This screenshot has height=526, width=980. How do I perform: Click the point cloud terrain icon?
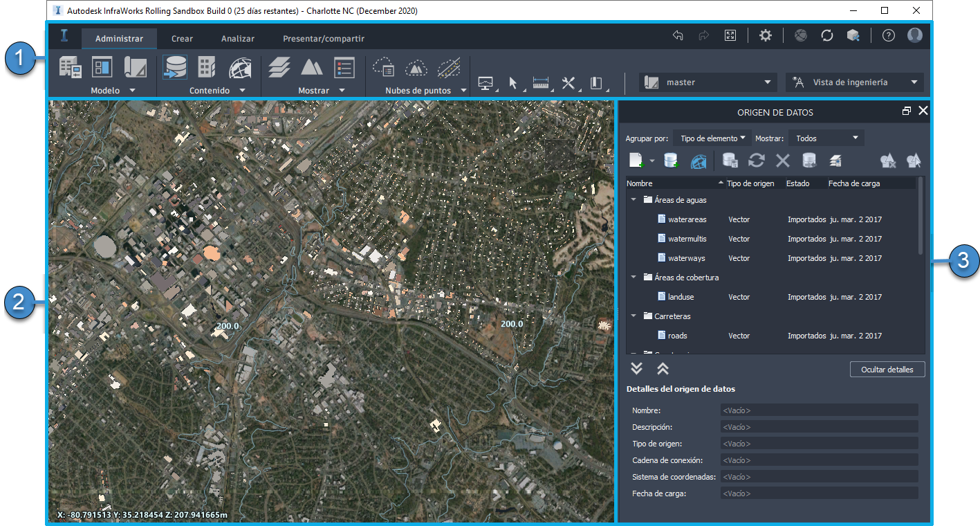[416, 67]
